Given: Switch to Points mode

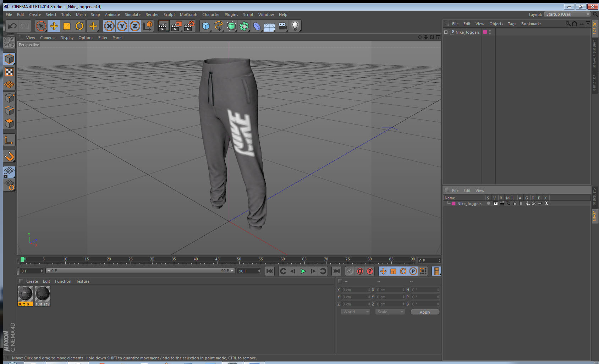Looking at the screenshot, I should [9, 98].
